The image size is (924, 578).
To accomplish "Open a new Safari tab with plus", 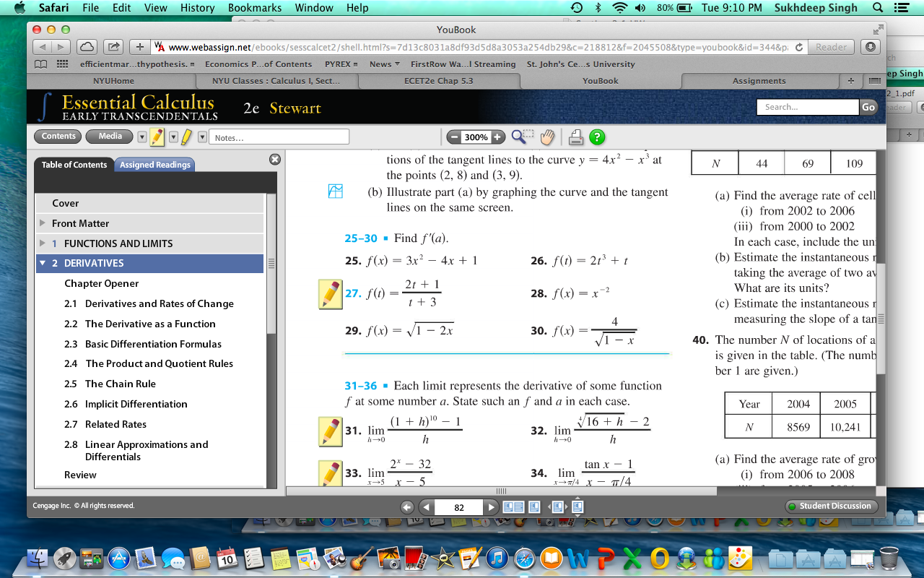I will (852, 81).
